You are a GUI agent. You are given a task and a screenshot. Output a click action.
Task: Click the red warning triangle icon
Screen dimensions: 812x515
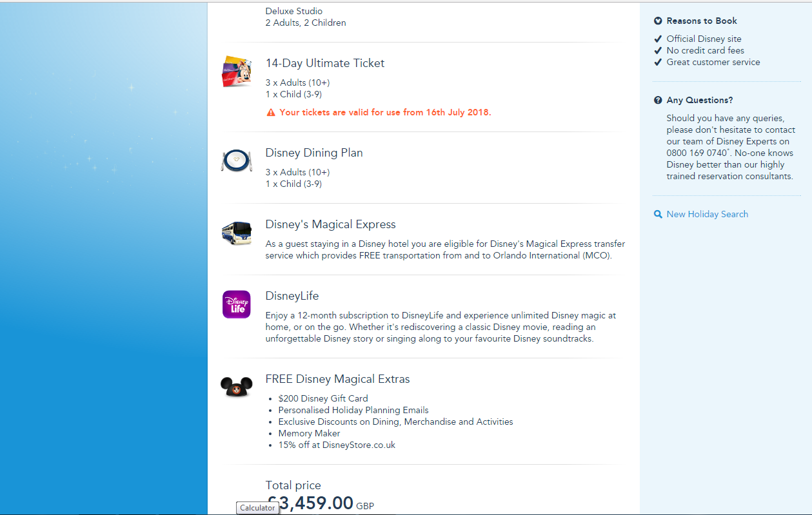click(271, 112)
